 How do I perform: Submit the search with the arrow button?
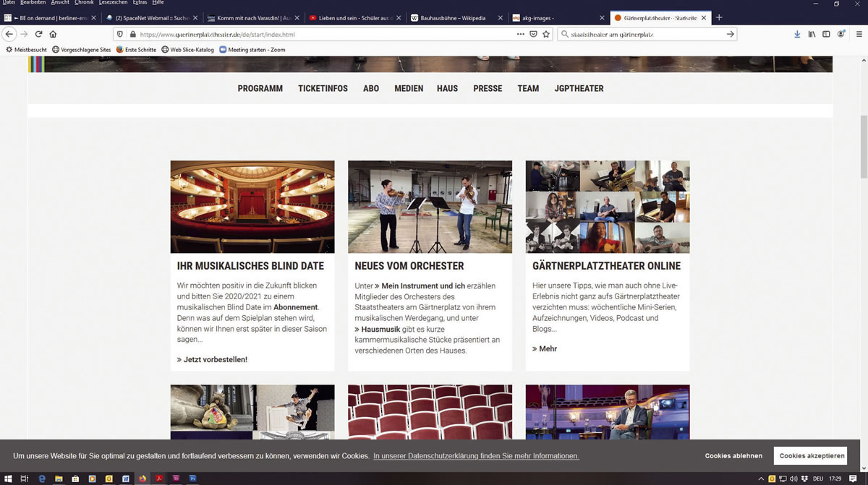(x=730, y=34)
